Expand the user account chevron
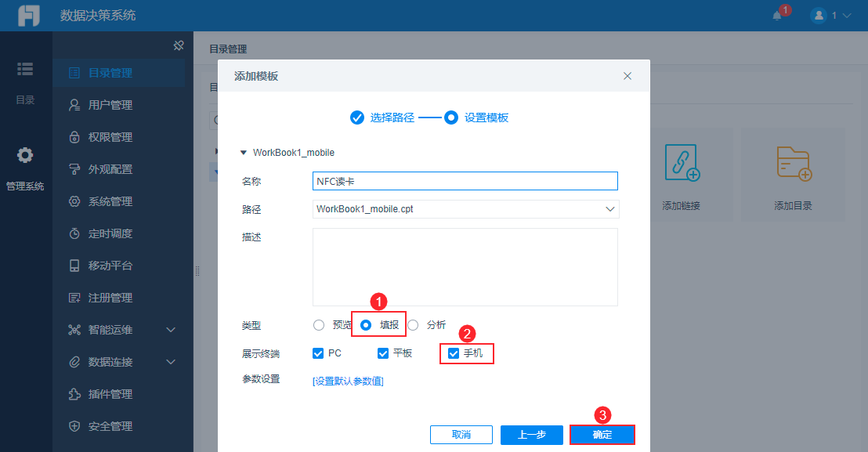The height and width of the screenshot is (452, 868). [x=846, y=16]
